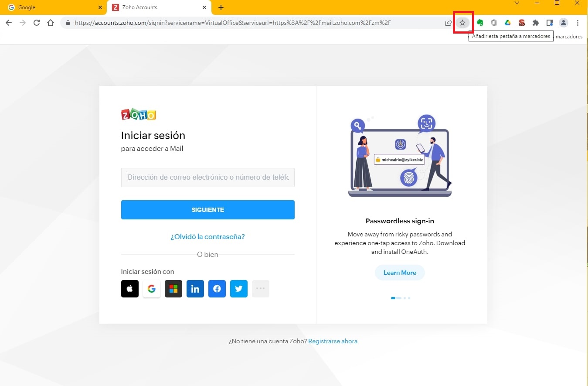Image resolution: width=588 pixels, height=386 pixels.
Task: Click the SIGUIENTE button
Action: point(208,210)
